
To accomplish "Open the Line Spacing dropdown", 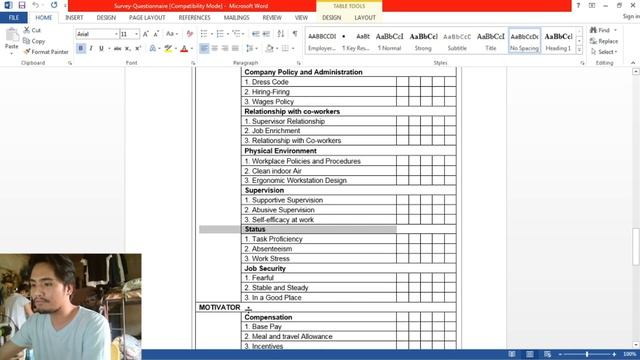I will 256,49.
